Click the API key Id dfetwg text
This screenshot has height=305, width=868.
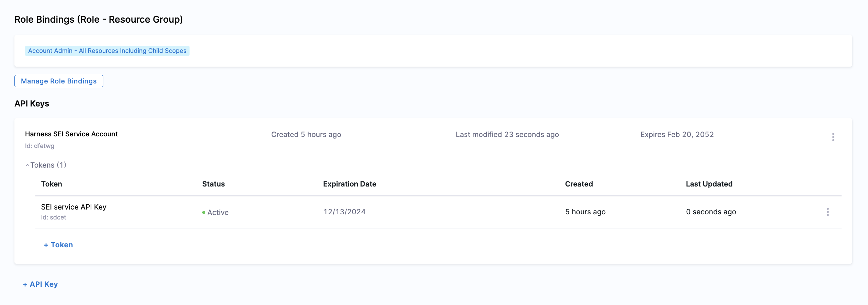[40, 146]
